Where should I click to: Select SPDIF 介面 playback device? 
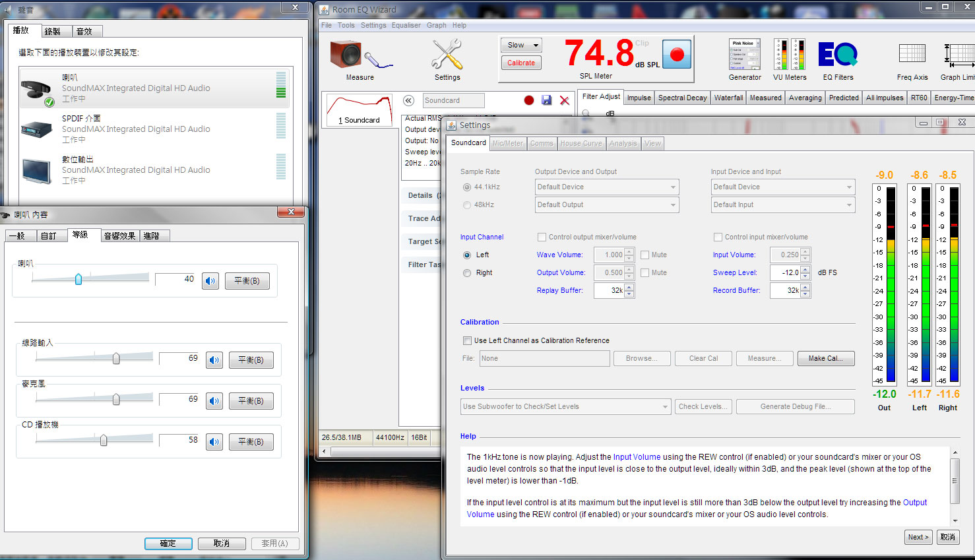156,129
